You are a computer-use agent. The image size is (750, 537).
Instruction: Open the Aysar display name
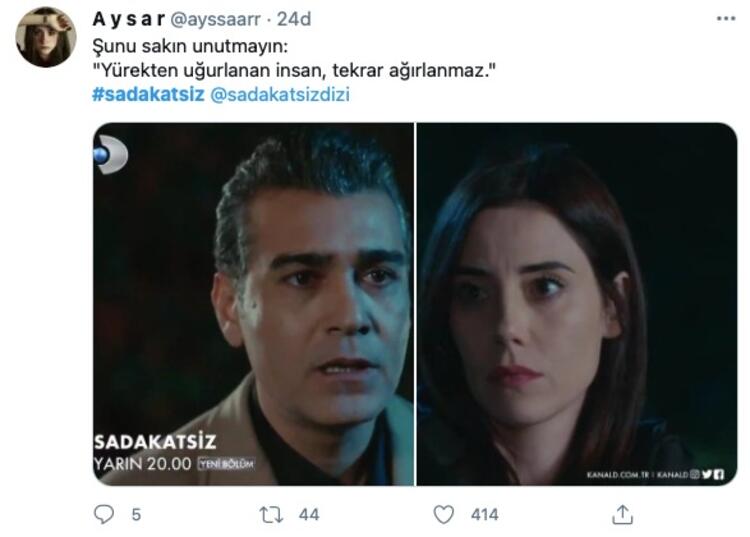point(129,20)
